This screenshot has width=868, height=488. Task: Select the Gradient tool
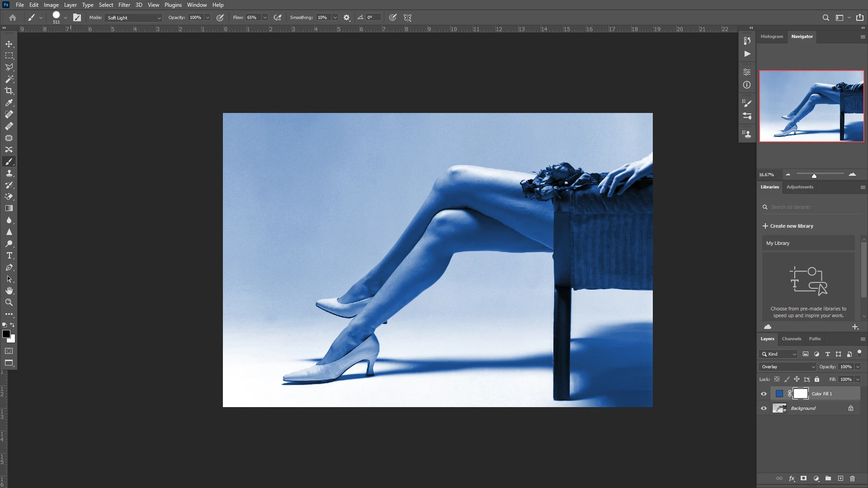(x=9, y=209)
